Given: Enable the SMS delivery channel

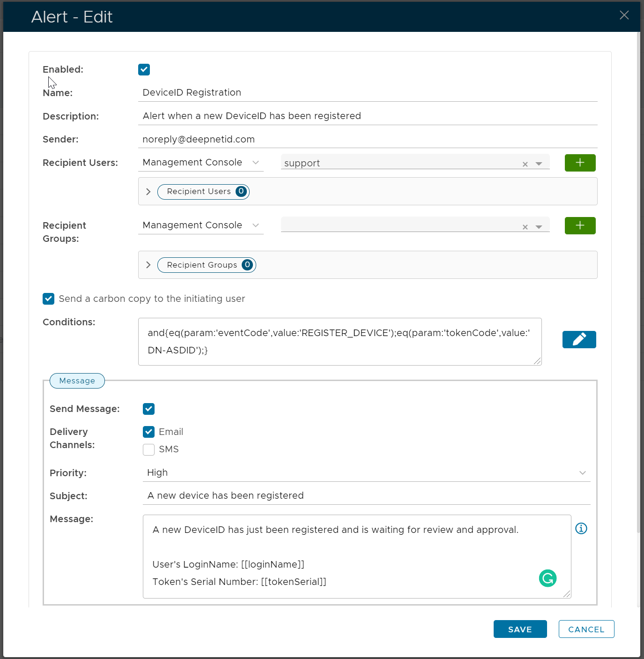Looking at the screenshot, I should click(149, 449).
